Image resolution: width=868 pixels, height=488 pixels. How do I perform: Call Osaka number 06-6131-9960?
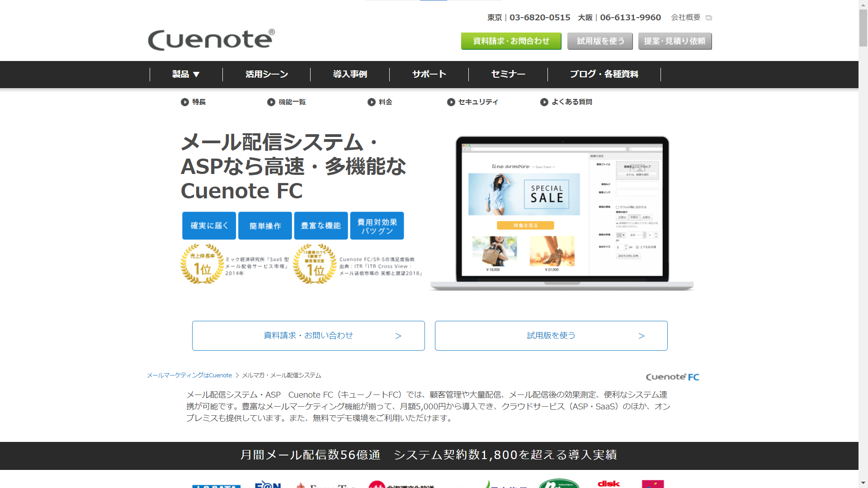click(x=630, y=17)
